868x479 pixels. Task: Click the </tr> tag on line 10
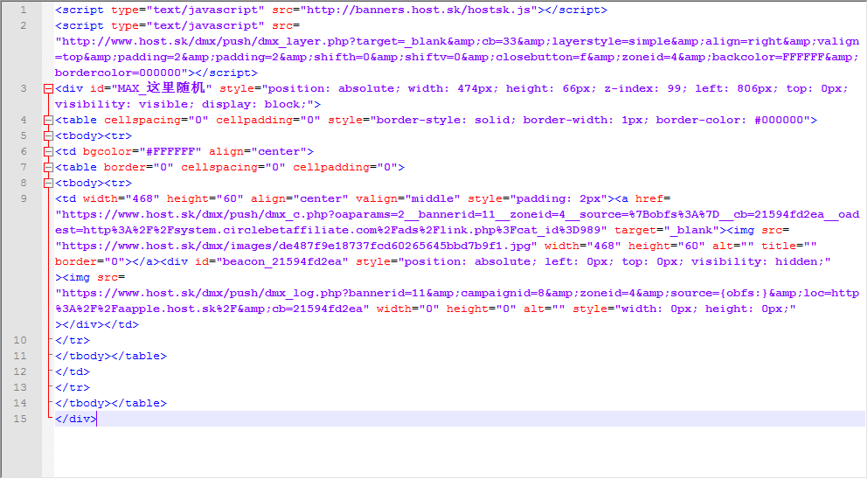coord(73,341)
